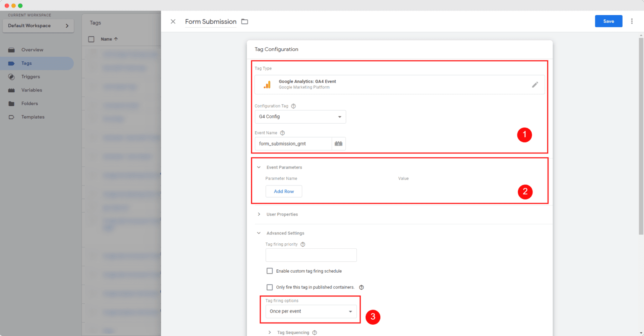
Task: Enable custom tag firing schedule
Action: [270, 271]
